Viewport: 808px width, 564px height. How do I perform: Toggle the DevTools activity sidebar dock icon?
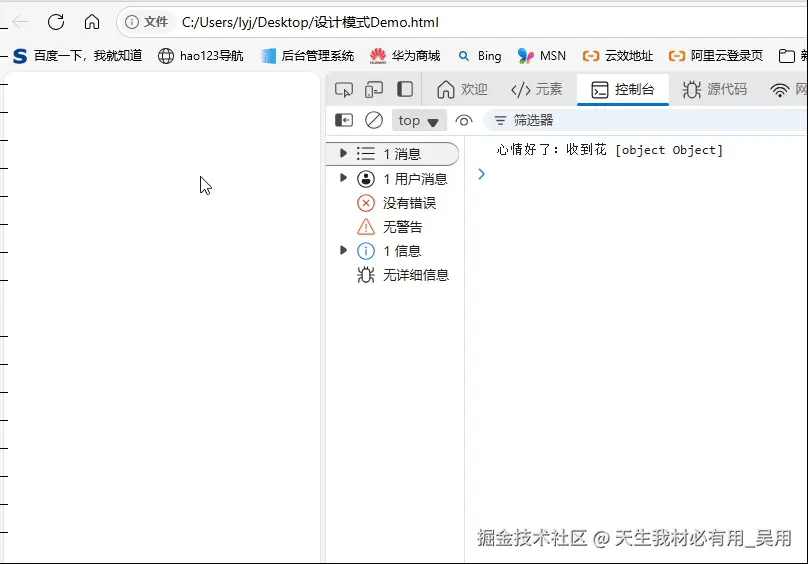coord(405,89)
